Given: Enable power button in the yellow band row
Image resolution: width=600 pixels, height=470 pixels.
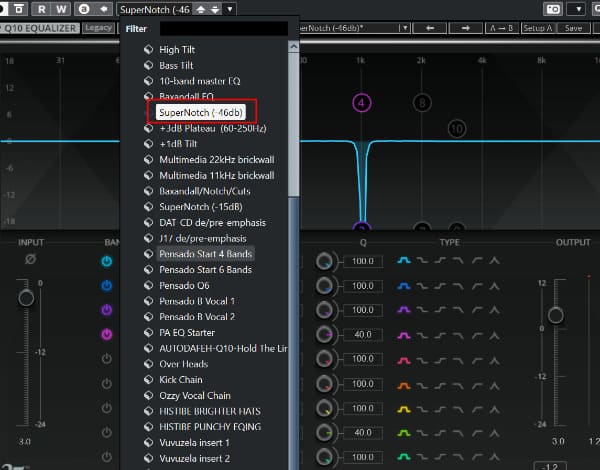Looking at the screenshot, I should click(x=107, y=408).
